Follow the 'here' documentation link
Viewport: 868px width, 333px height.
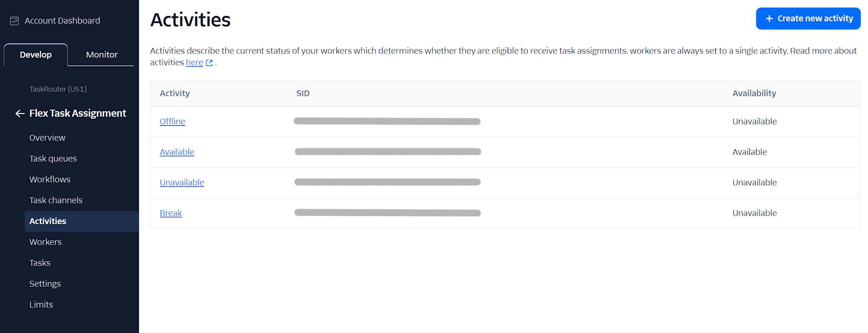[x=194, y=62]
